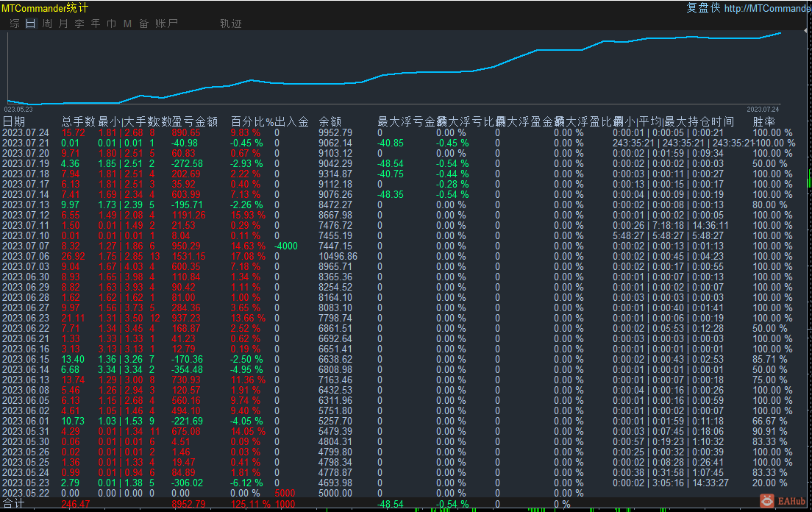
Task: Click the total lots 246.47
Action: 76,504
